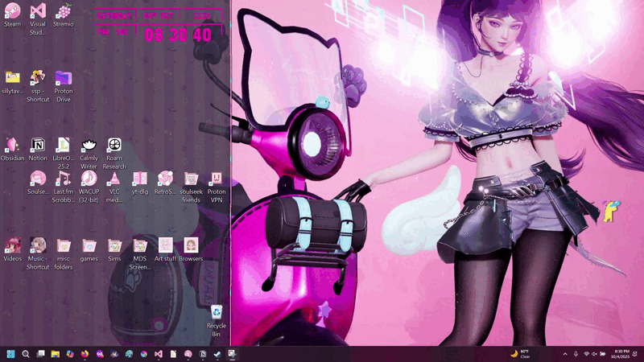Open the Windows Start menu
644x362 pixels.
[11, 354]
